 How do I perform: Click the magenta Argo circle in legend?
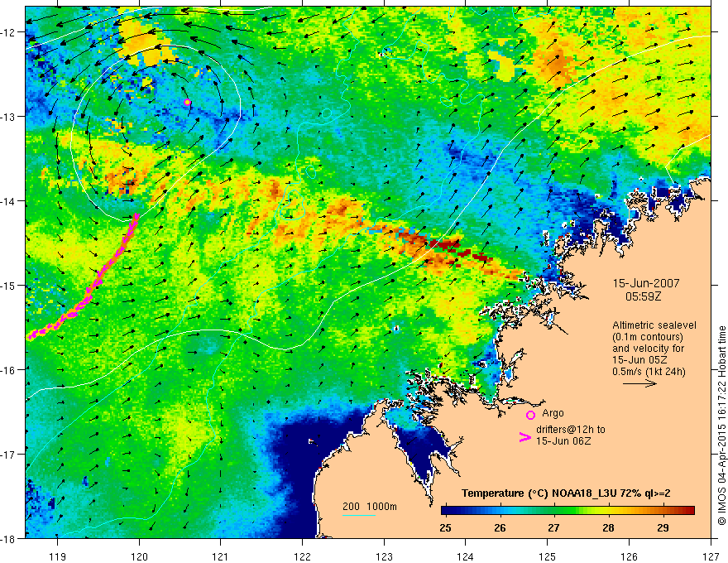(530, 415)
